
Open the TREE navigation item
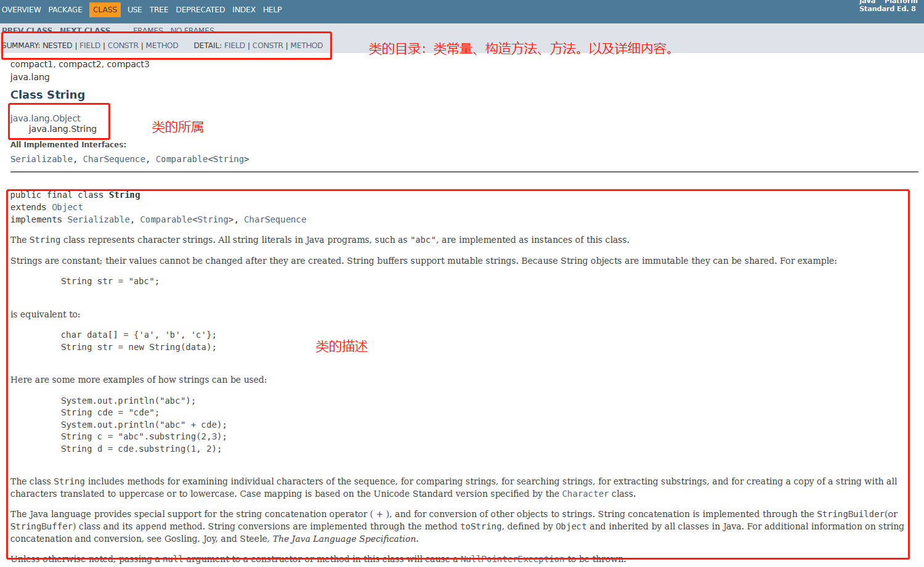point(159,10)
